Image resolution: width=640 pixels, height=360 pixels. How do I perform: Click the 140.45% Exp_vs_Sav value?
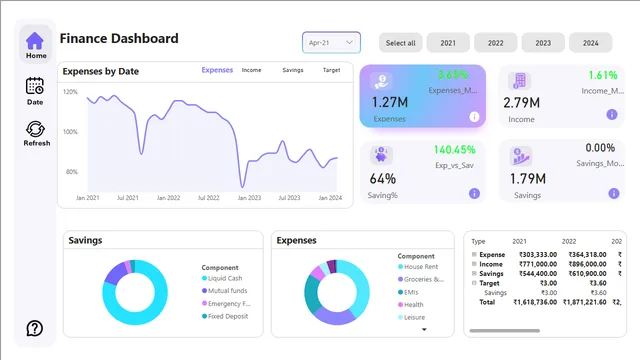point(454,150)
